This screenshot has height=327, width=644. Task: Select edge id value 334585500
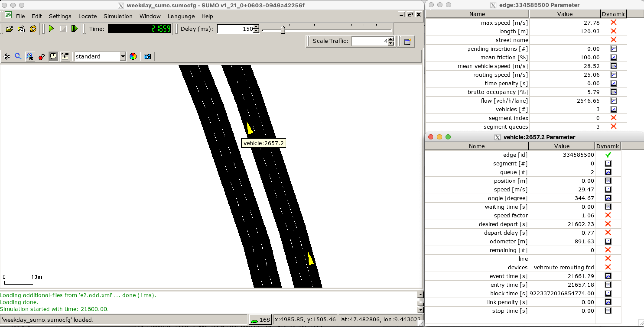coord(578,155)
